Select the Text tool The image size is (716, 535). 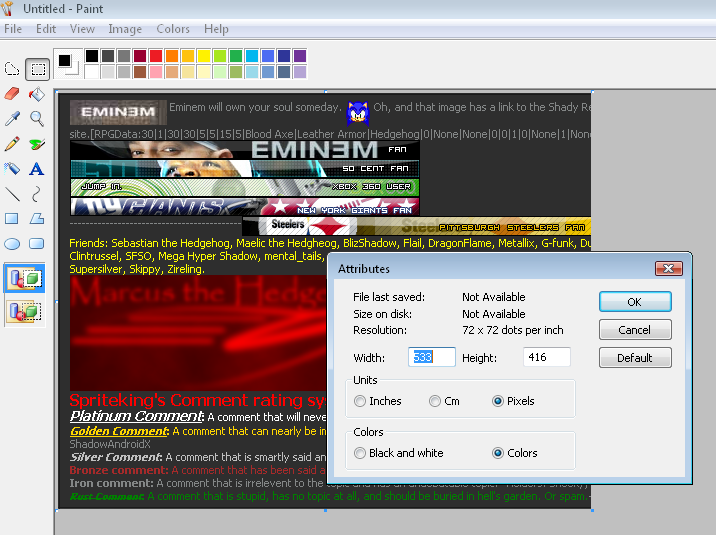[x=37, y=169]
